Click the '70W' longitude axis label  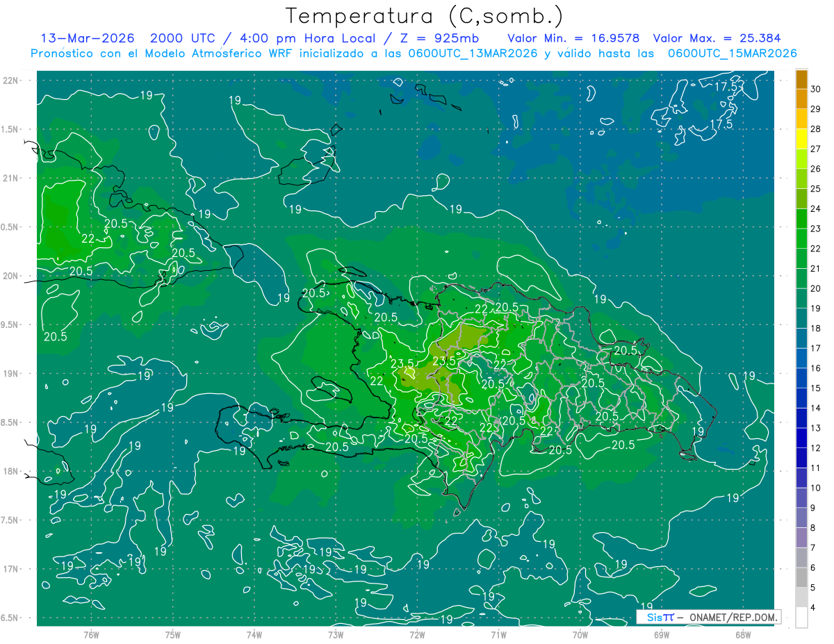[x=580, y=635]
